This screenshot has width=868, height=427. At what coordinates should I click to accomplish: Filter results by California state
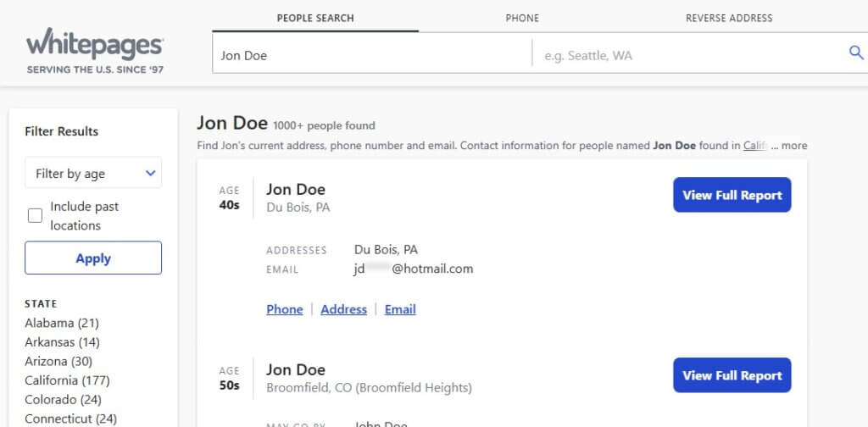tap(67, 380)
